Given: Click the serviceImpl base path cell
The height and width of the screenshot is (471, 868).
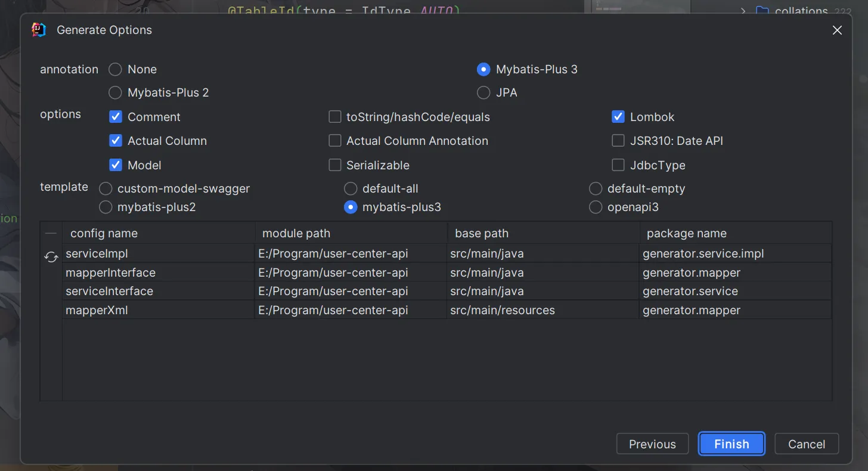Looking at the screenshot, I should [543, 253].
